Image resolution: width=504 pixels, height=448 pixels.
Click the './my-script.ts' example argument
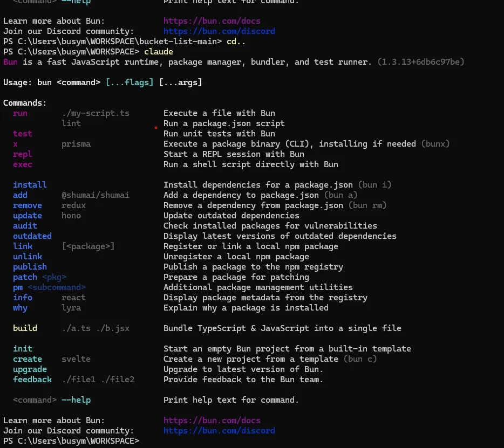click(x=96, y=113)
